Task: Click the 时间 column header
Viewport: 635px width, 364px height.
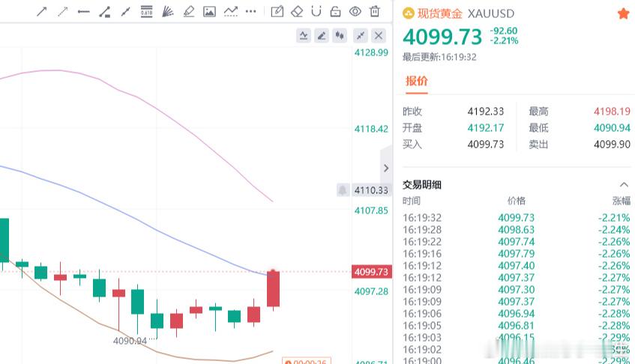Action: click(x=411, y=201)
